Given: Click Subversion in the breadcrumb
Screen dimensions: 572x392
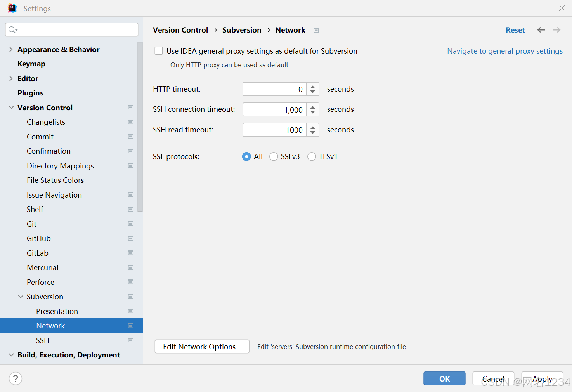Looking at the screenshot, I should click(x=242, y=30).
